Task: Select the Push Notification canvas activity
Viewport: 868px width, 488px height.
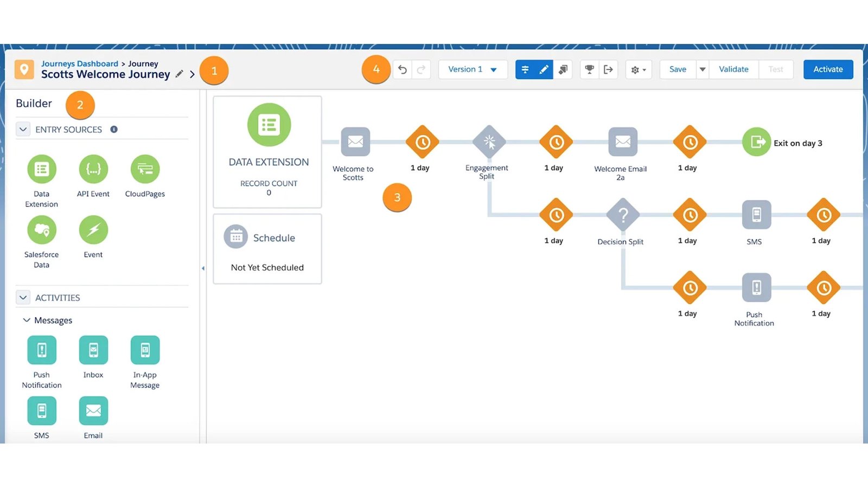Action: pyautogui.click(x=757, y=288)
